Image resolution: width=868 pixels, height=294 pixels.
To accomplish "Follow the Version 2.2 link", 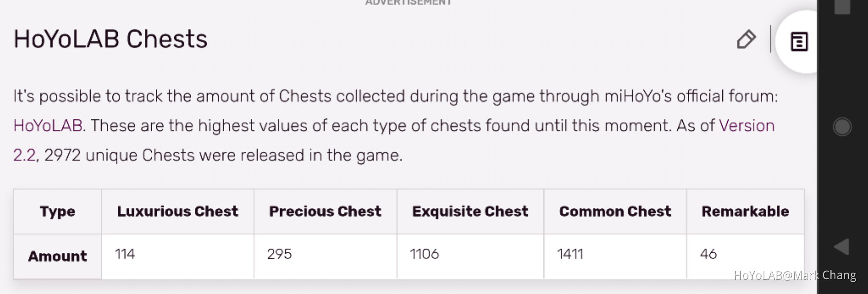I will click(746, 125).
